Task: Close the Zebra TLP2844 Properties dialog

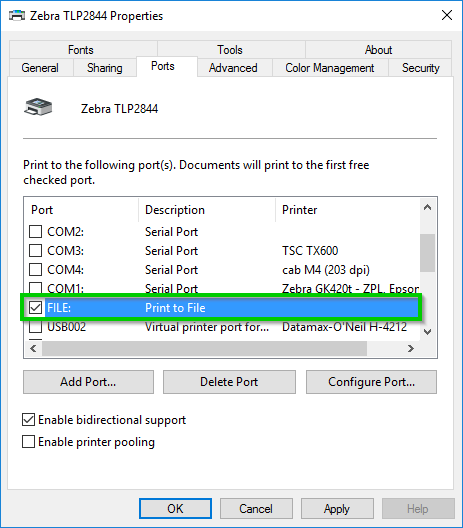Action: tap(447, 15)
